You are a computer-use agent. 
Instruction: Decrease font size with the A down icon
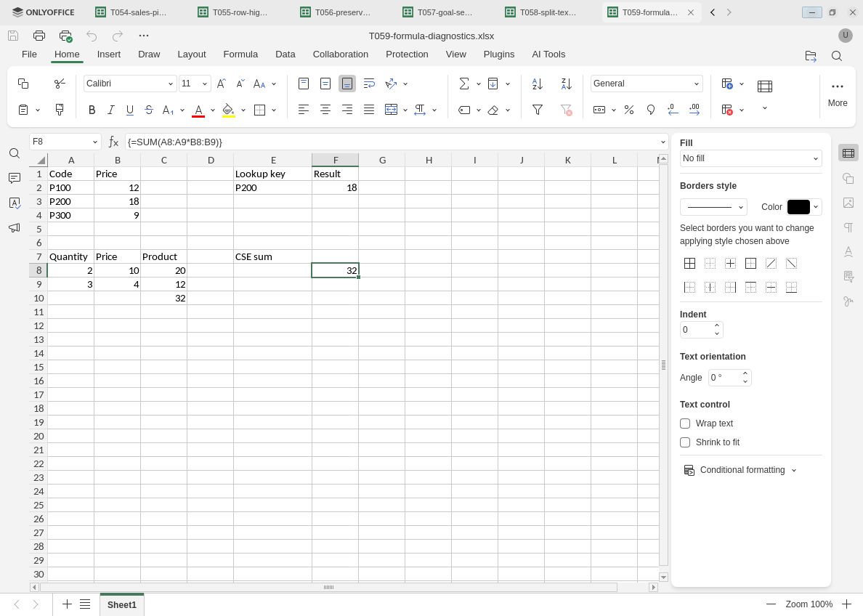point(240,84)
